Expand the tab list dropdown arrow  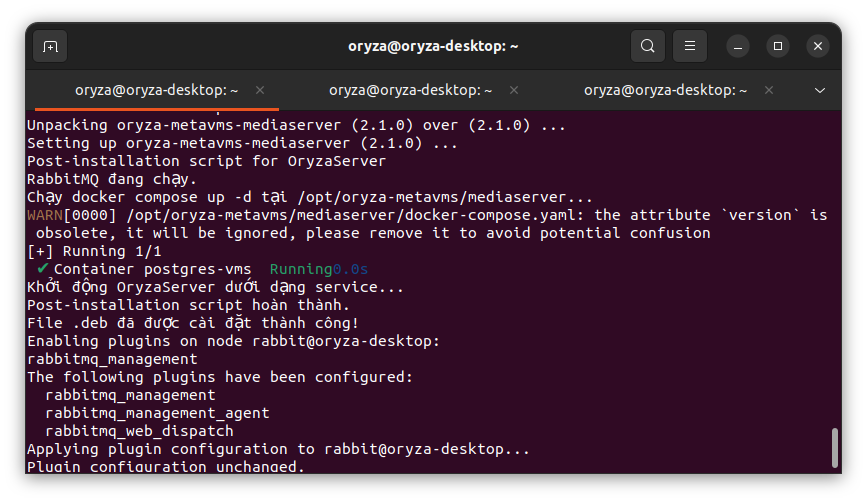[x=819, y=90]
